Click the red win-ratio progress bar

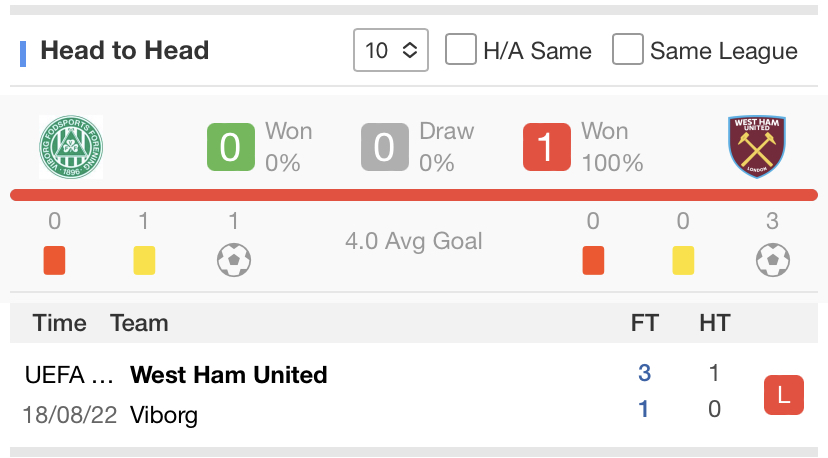point(414,195)
